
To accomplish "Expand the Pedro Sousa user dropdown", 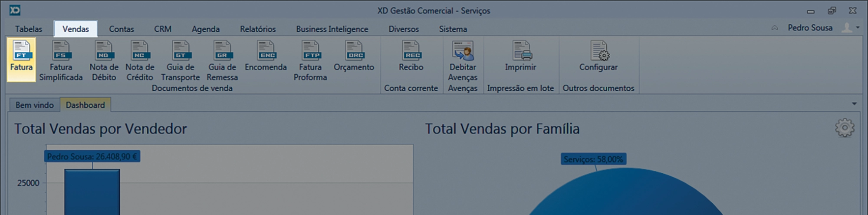I will pos(858,27).
